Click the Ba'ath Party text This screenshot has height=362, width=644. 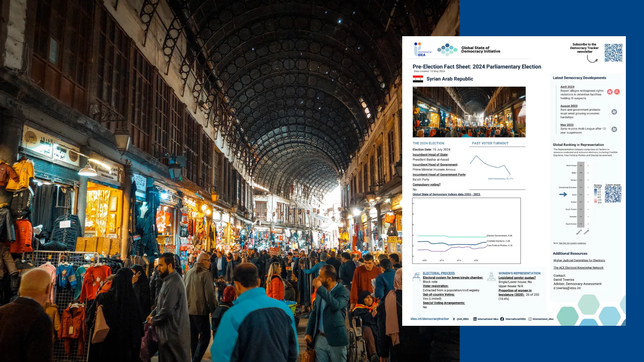(421, 180)
